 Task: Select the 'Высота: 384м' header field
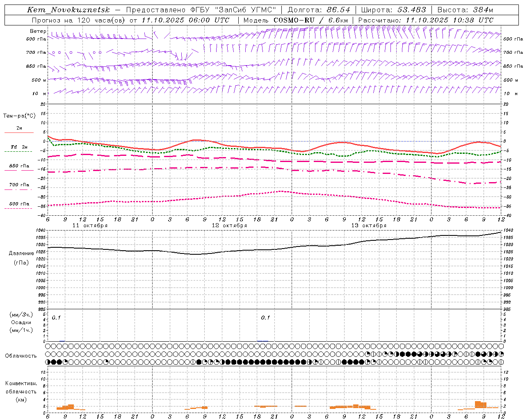point(465,10)
